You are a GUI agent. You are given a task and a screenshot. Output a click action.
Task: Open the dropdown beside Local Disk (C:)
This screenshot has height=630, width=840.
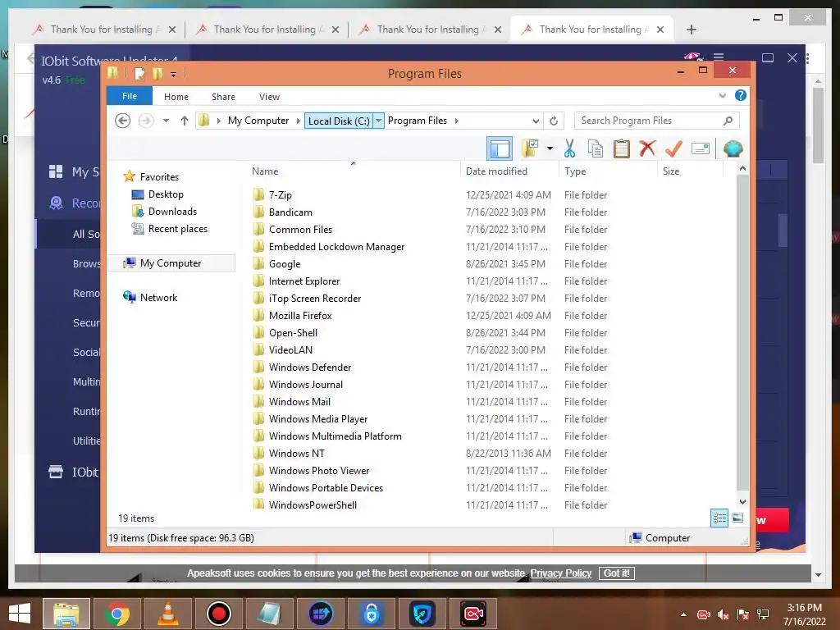[x=378, y=121]
